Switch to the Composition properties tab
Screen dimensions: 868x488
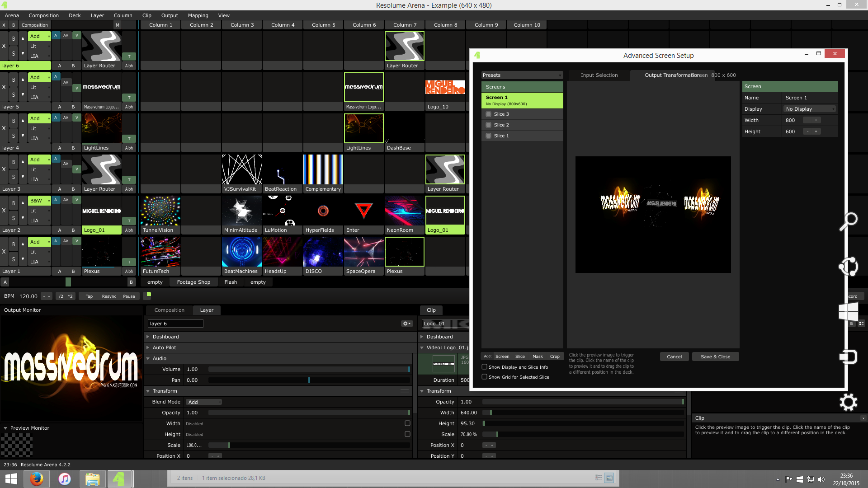(169, 310)
